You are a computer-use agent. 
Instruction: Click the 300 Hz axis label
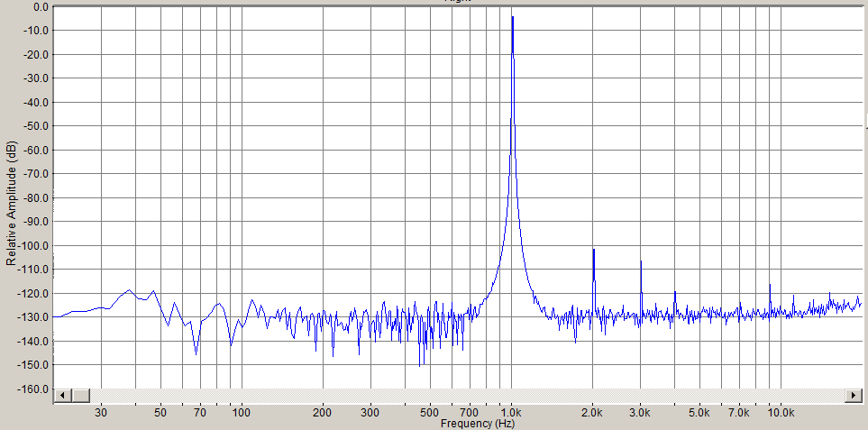tap(370, 412)
